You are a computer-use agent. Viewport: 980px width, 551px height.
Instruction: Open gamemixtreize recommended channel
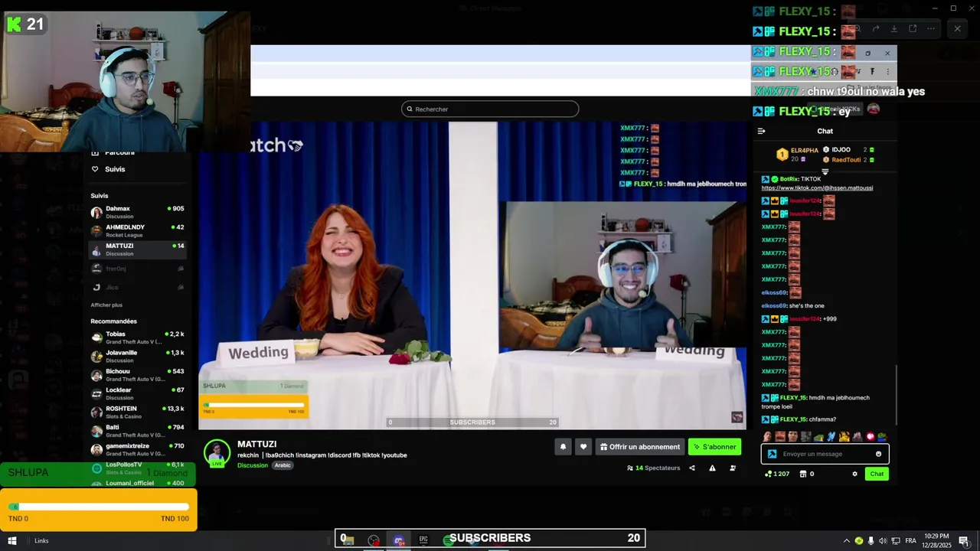[x=138, y=449]
